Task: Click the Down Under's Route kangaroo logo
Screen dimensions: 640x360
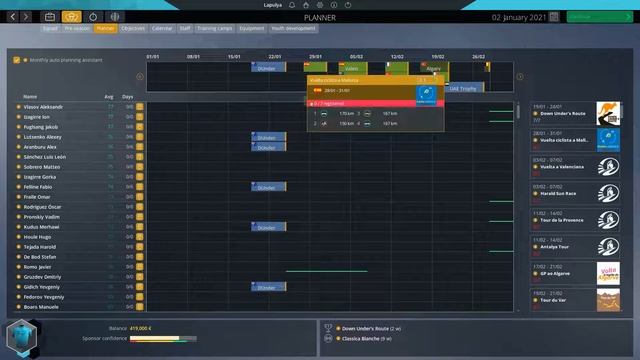Action: (x=608, y=113)
